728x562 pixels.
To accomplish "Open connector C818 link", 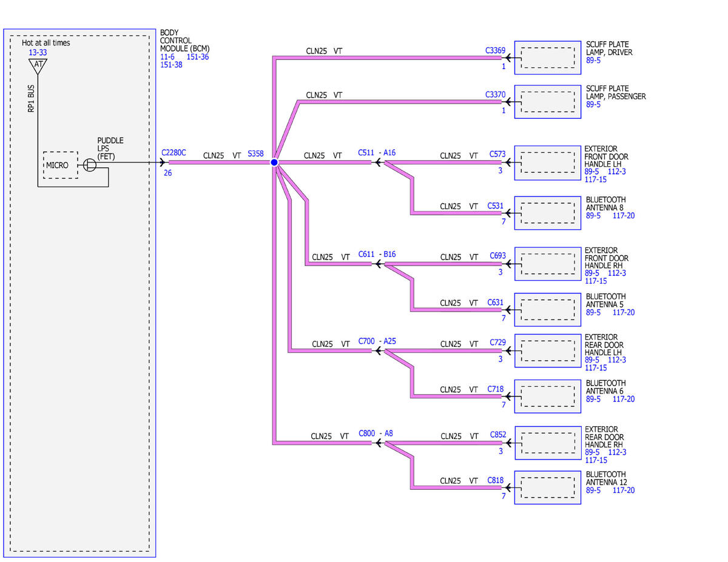I will [496, 480].
